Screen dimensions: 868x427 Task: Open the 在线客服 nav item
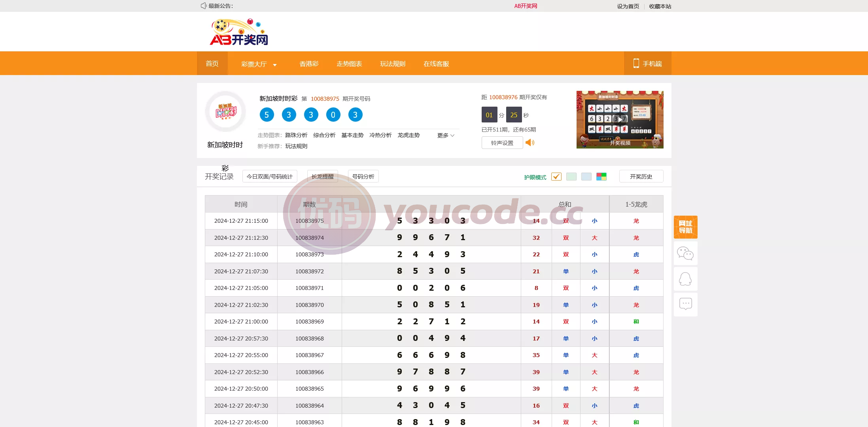[436, 64]
